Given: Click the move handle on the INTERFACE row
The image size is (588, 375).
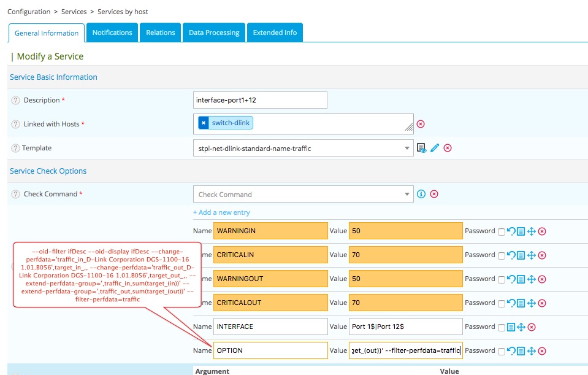Looking at the screenshot, I should tap(521, 327).
